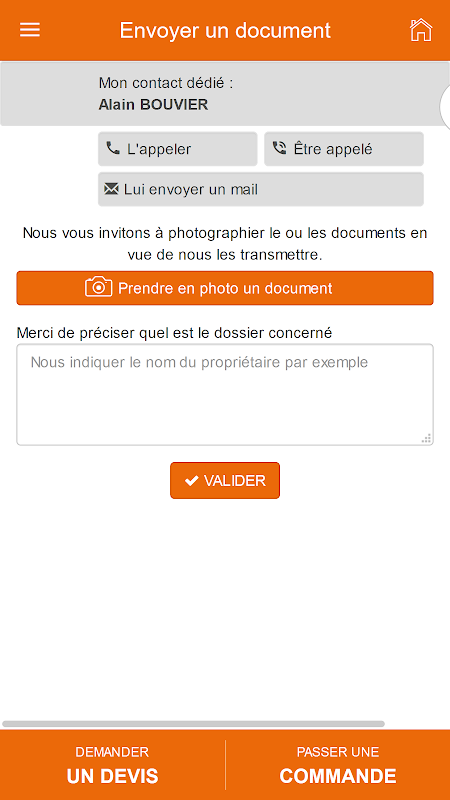Tap the callback phone icon beside Être appelé
Viewport: 450px width, 800px height.
pyautogui.click(x=279, y=148)
